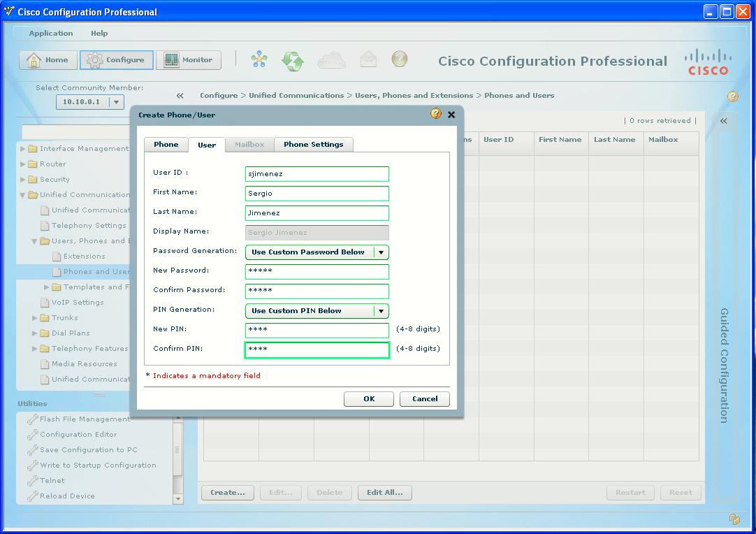Click the toolbar help question mark icon
The height and width of the screenshot is (534, 756).
pos(399,59)
